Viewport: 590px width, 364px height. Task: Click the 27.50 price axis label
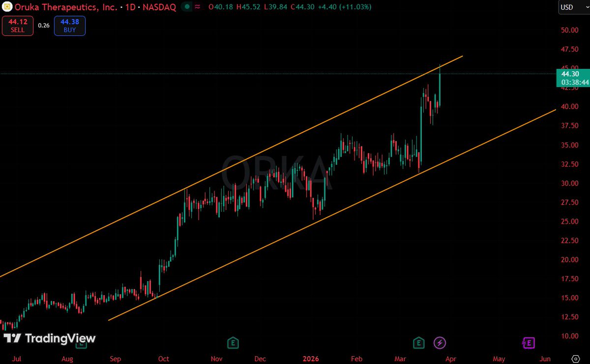click(569, 202)
